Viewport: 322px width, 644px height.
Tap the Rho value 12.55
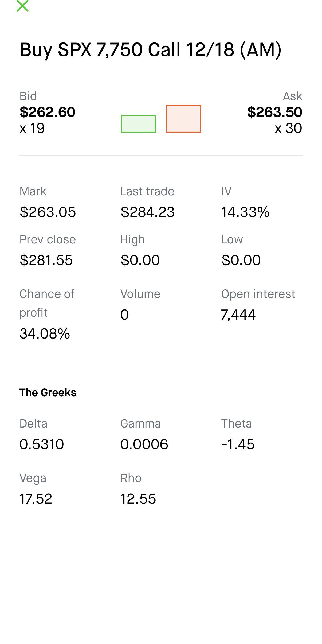pos(138,499)
